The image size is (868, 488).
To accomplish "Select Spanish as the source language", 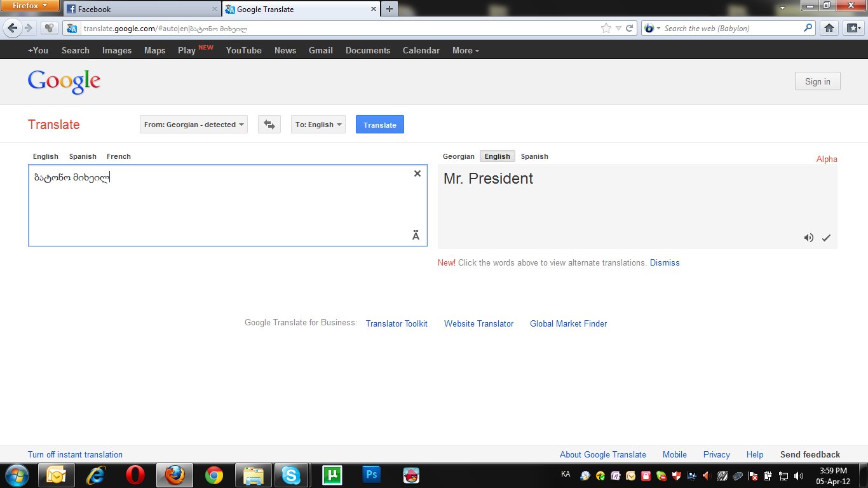I will 83,156.
